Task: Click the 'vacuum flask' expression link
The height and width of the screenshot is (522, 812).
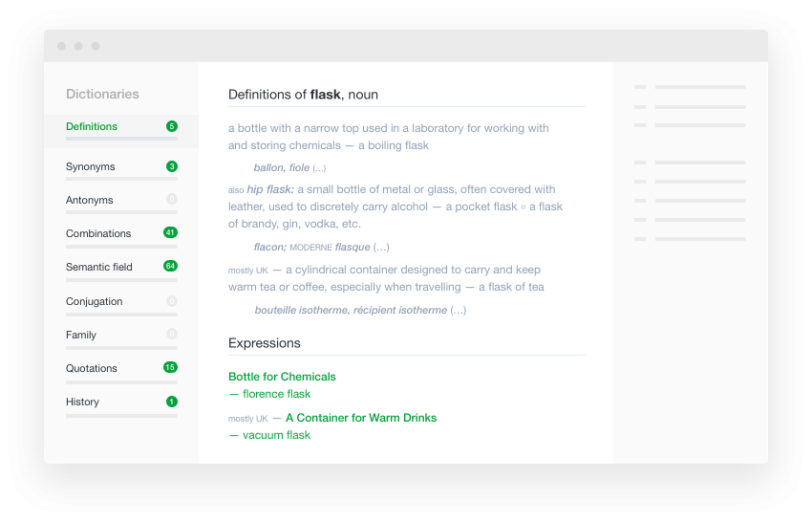Action: pos(276,435)
